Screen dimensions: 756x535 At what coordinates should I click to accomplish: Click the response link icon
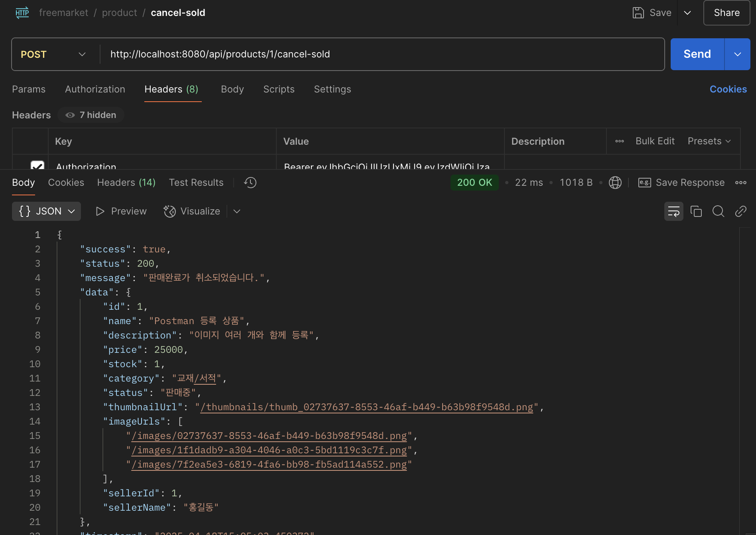[741, 211]
